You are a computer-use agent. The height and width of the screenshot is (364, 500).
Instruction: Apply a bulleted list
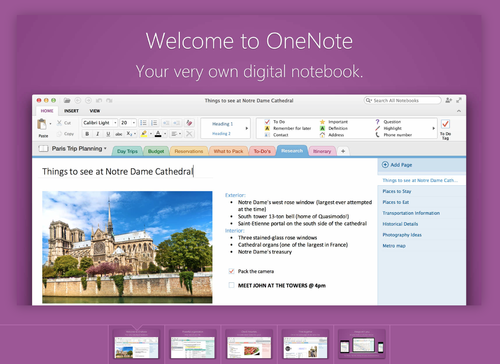coord(143,123)
